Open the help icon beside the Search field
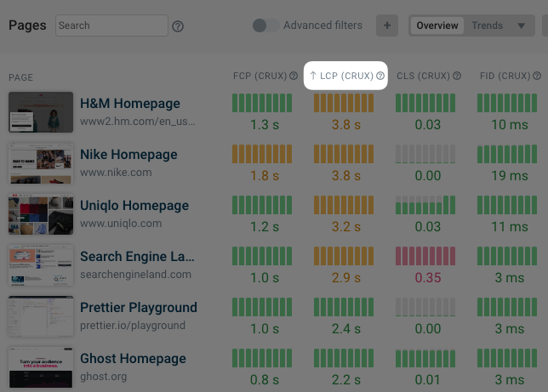 click(x=178, y=26)
